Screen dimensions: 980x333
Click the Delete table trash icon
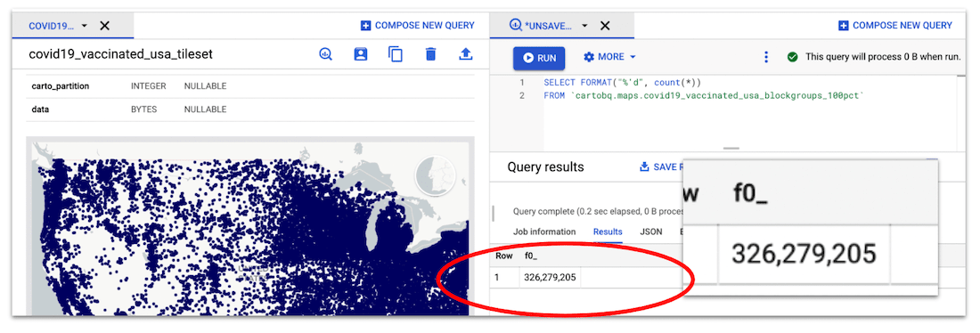[x=430, y=54]
